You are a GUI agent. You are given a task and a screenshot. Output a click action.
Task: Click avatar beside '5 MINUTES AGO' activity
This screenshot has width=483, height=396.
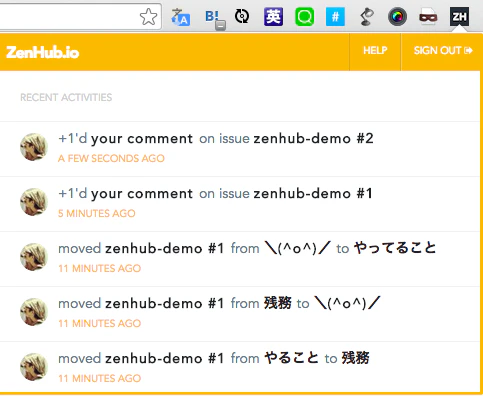point(34,202)
